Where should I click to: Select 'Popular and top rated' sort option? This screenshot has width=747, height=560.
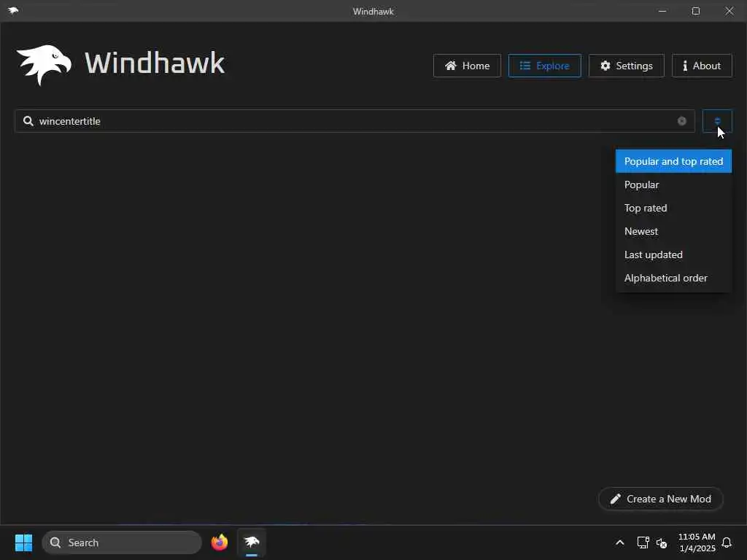[673, 161]
